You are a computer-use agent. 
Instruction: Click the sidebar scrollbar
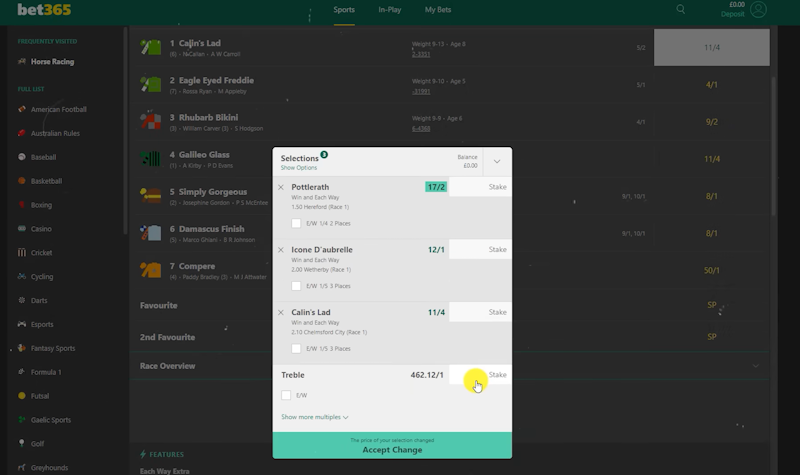click(126, 131)
